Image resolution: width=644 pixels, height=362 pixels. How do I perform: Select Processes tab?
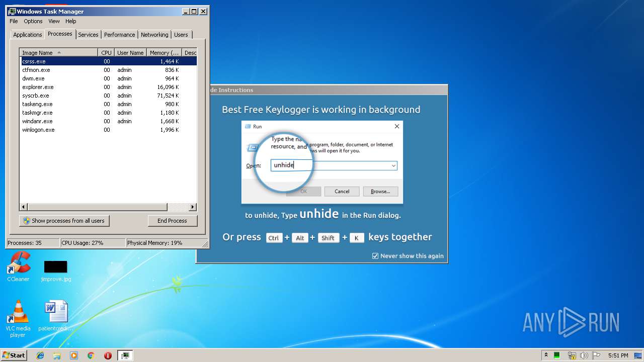(x=60, y=34)
